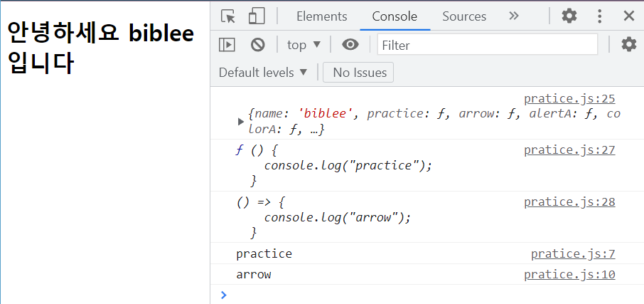644x304 pixels.
Task: Click the No Issues button
Action: point(358,73)
